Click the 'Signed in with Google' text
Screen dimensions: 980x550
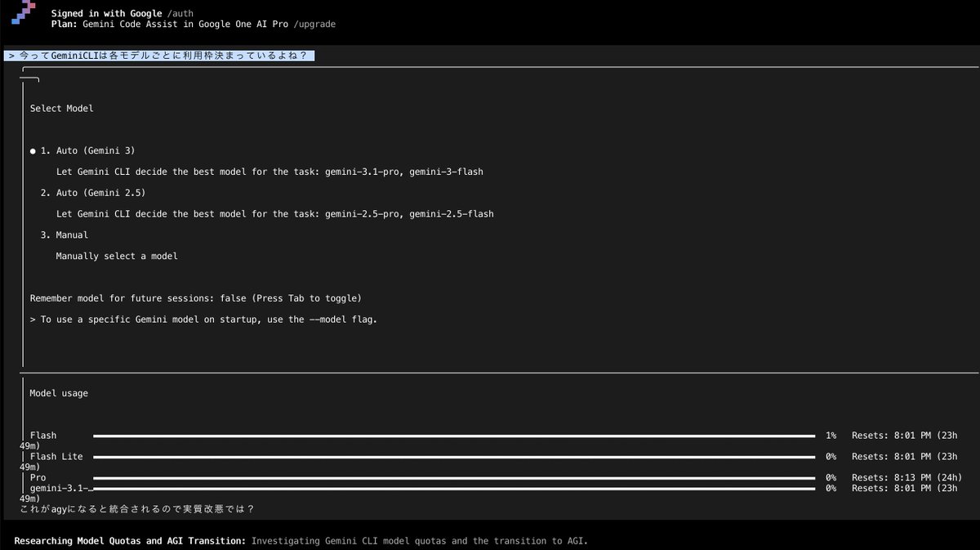tap(106, 14)
